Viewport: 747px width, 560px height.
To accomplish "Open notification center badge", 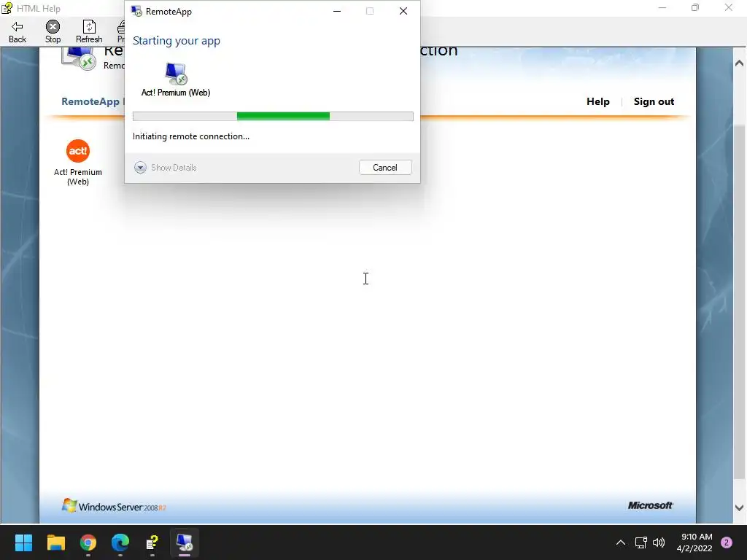I will (x=727, y=542).
